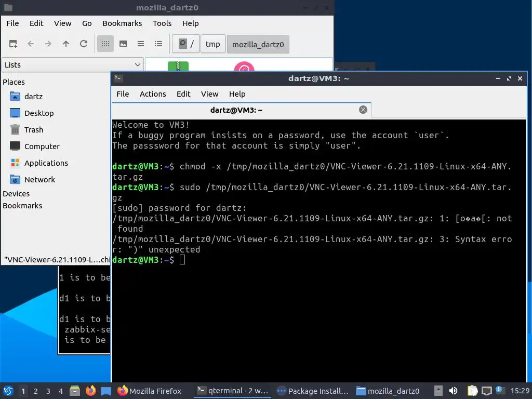Viewport: 532px width, 399px height.
Task: Click the clock showing 15:29
Action: 520,391
